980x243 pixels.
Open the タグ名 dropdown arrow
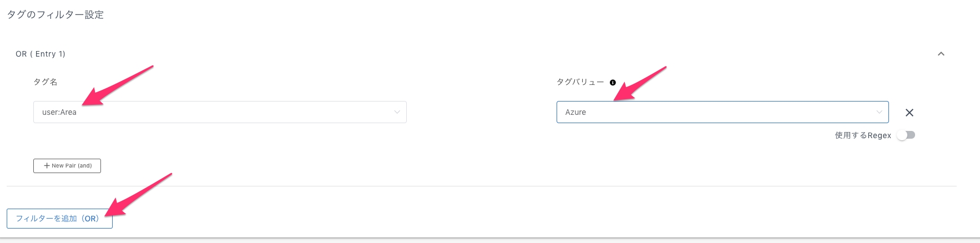point(397,112)
